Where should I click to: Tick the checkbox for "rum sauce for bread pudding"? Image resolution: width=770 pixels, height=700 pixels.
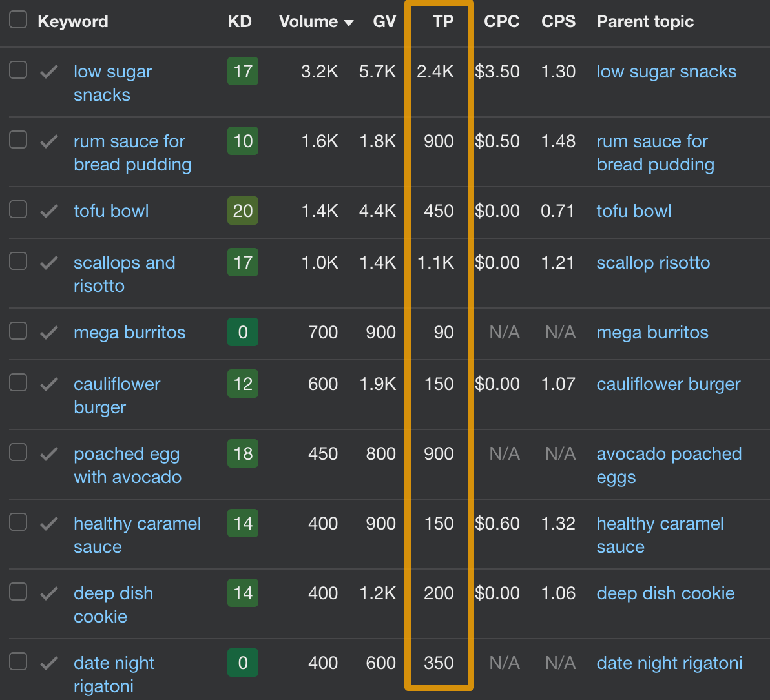click(x=17, y=139)
